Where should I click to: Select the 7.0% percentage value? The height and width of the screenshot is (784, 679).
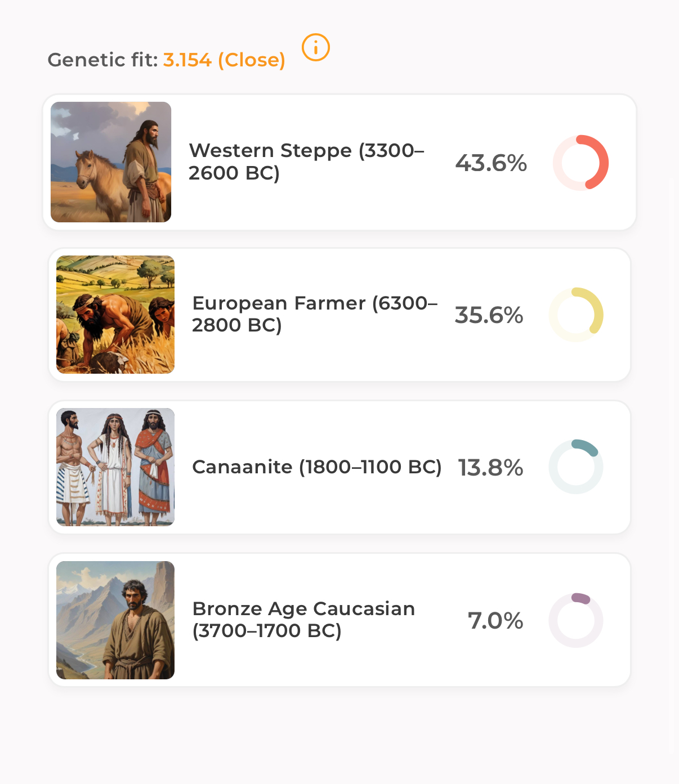click(x=495, y=621)
